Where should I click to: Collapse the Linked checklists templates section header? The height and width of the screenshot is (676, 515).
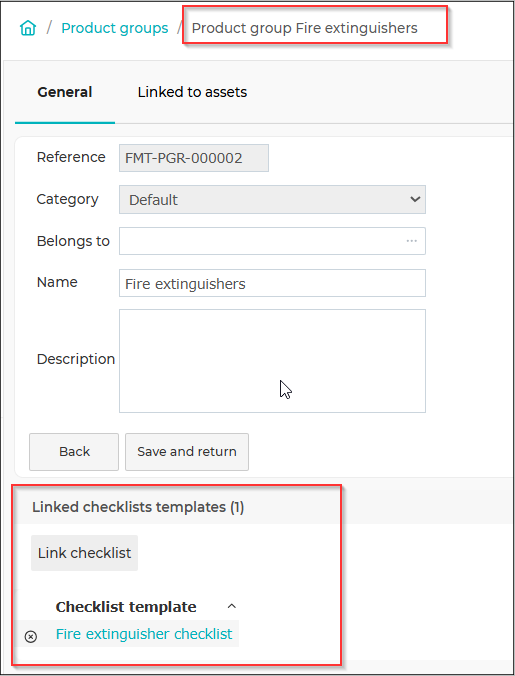pyautogui.click(x=138, y=507)
